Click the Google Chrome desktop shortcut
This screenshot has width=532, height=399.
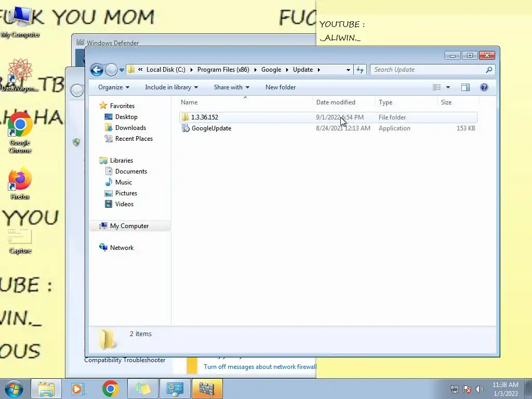(x=20, y=133)
